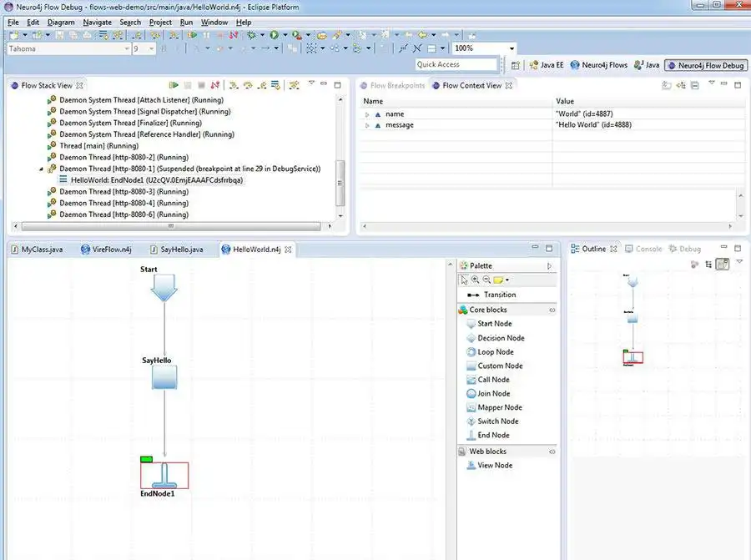
Task: Switch to the SayHello.java editor tab
Action: coord(177,249)
